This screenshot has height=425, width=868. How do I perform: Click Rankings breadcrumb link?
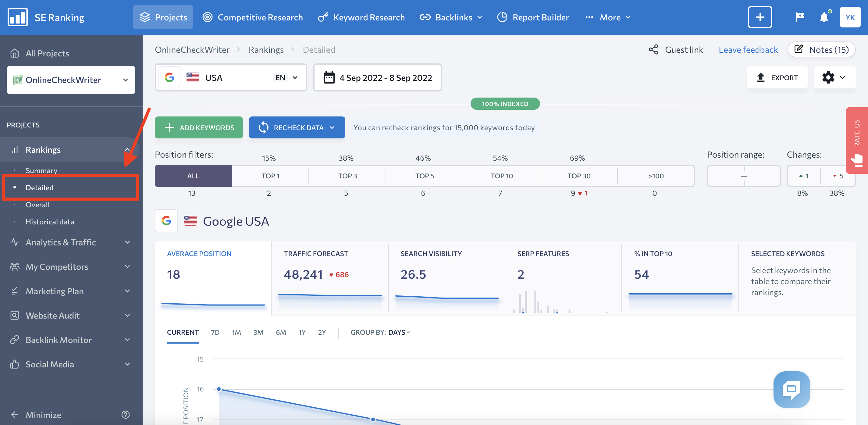[266, 50]
